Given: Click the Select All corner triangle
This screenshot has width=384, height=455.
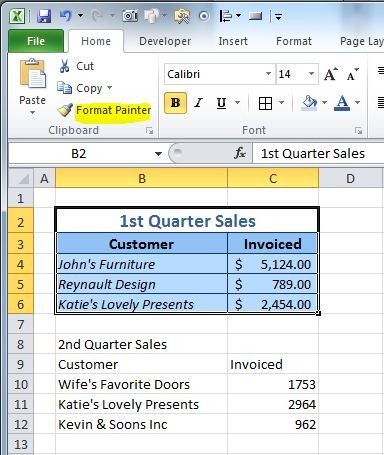Looking at the screenshot, I should 21,178.
